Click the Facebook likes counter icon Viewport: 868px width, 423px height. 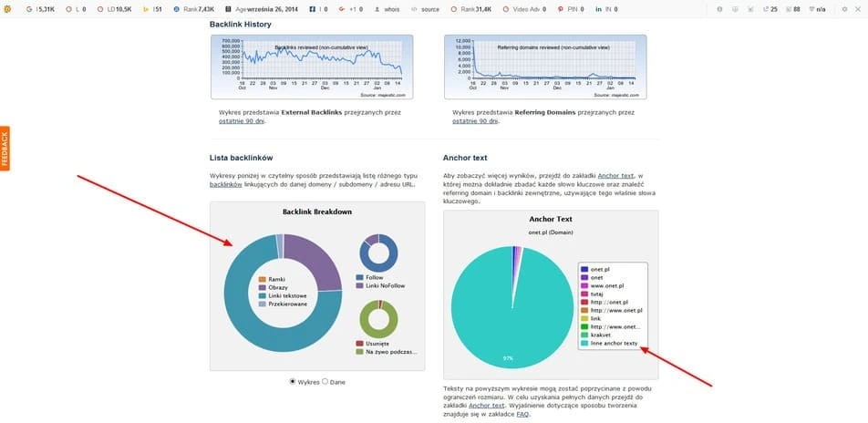pyautogui.click(x=314, y=9)
